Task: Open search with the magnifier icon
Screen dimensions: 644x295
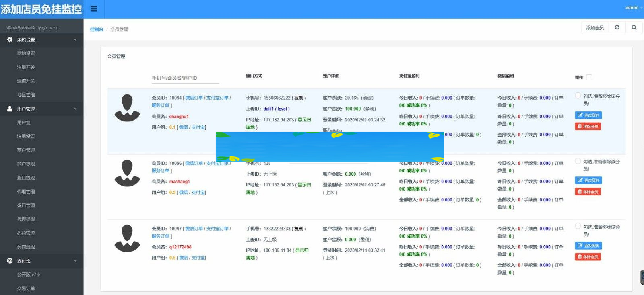Action: click(x=634, y=27)
